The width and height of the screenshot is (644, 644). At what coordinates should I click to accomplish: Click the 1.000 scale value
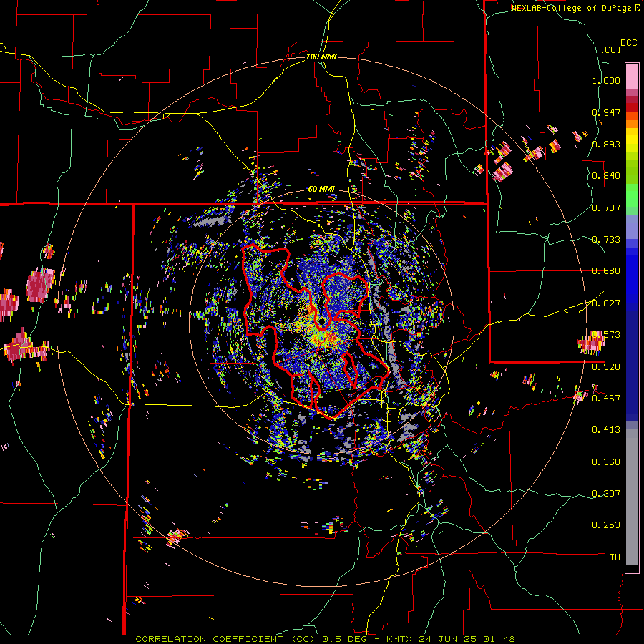point(606,80)
